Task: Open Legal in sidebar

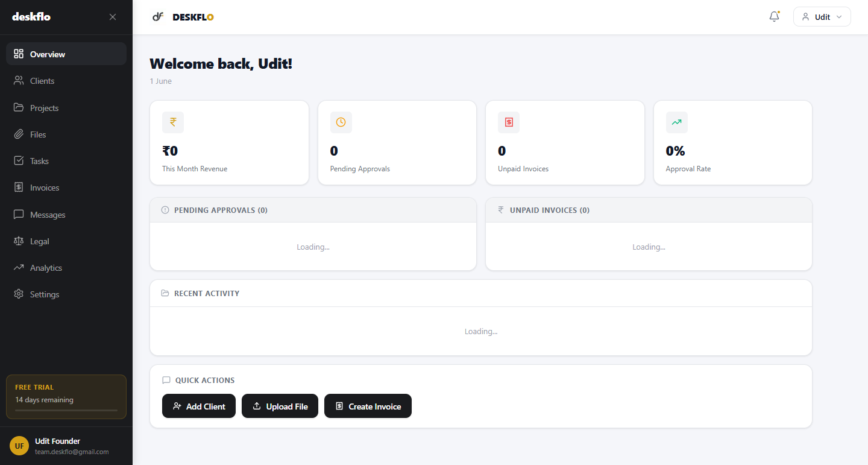Action: (66, 241)
